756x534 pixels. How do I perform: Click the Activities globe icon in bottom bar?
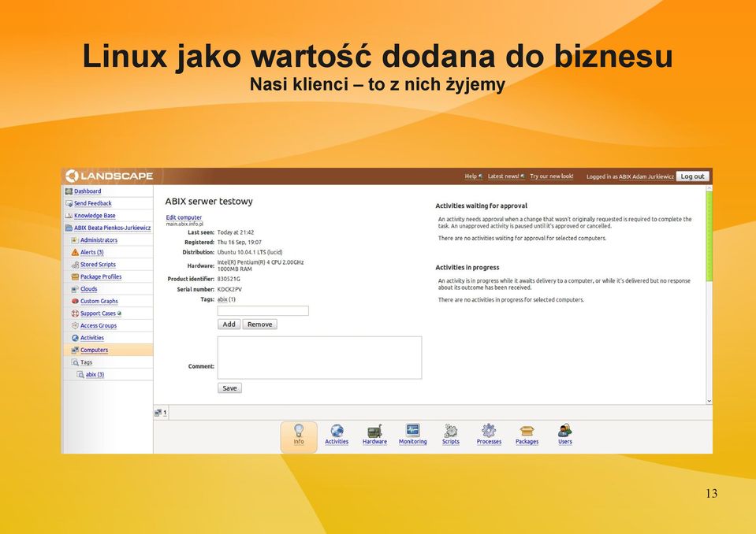pos(337,431)
